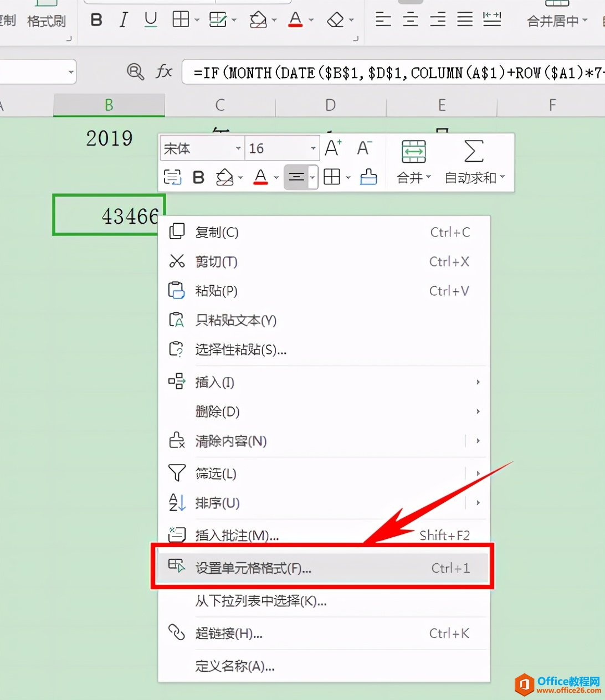Choose Paste Text Only (只粘贴文本)
This screenshot has width=605, height=700.
tap(324, 320)
